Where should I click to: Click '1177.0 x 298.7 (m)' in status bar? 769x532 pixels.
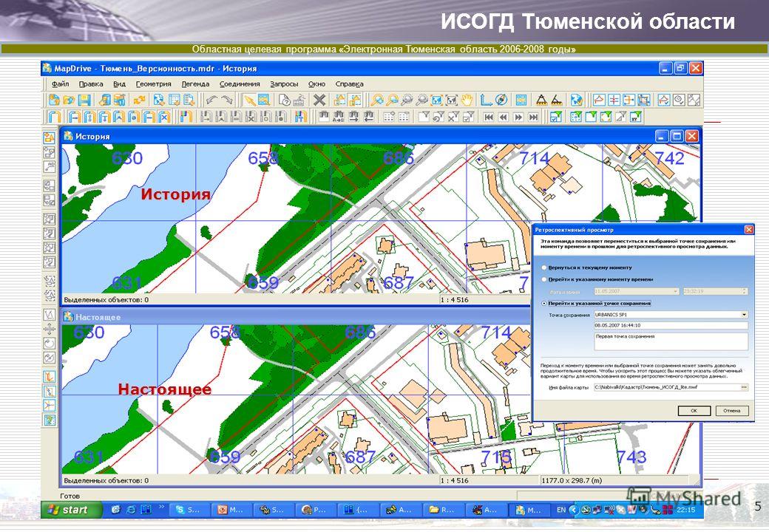(x=572, y=480)
